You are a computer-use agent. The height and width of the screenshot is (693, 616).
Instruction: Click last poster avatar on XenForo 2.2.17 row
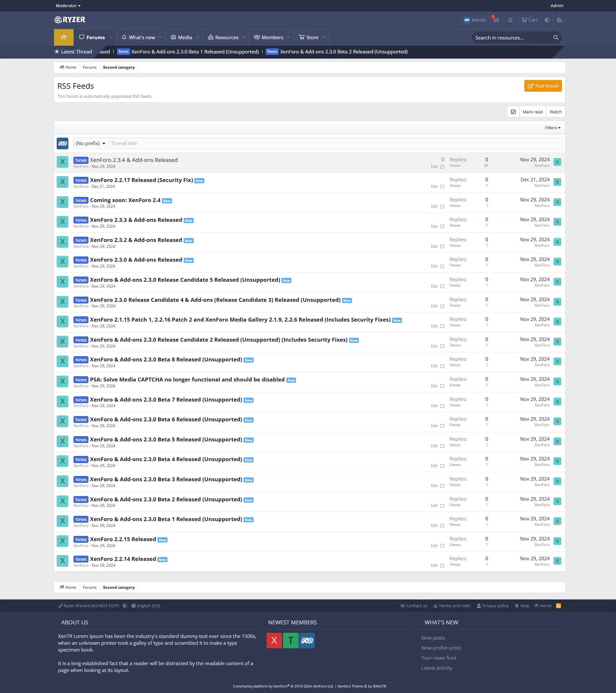coord(557,182)
